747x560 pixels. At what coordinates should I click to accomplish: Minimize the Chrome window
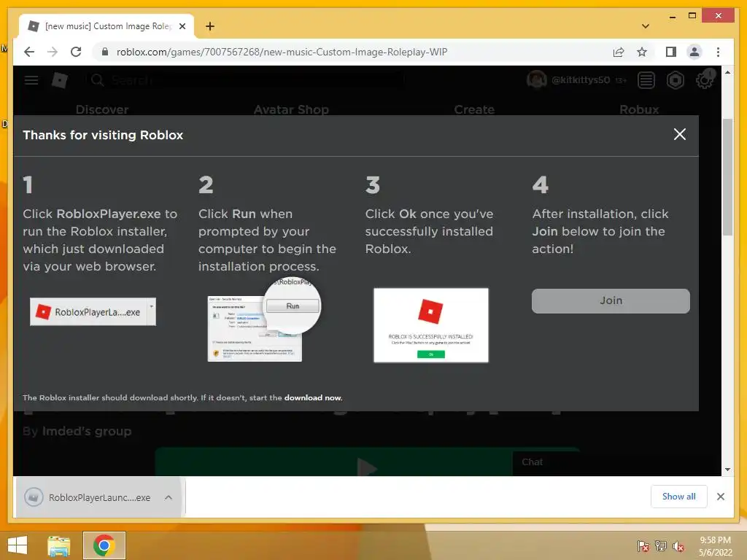(672, 16)
